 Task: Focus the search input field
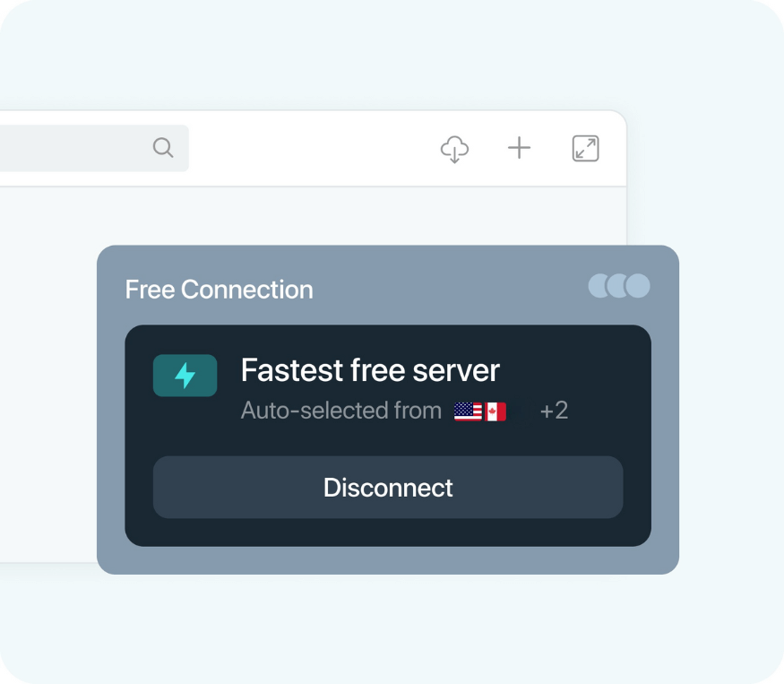(x=72, y=148)
